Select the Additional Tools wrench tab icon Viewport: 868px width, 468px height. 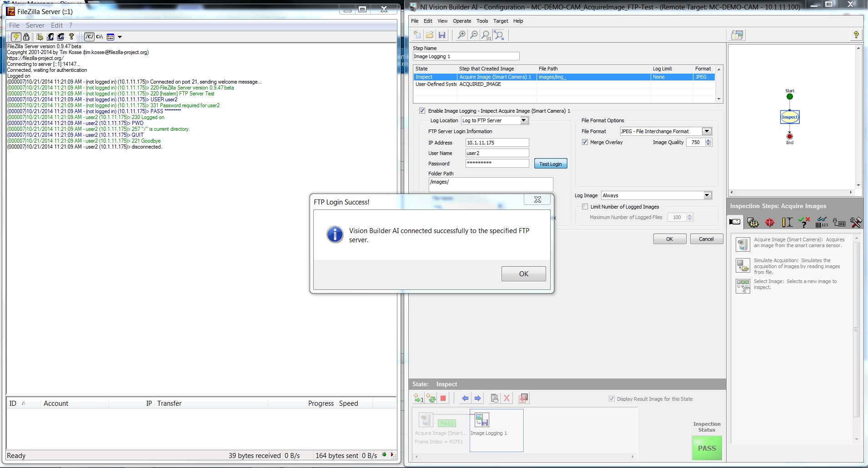(856, 222)
